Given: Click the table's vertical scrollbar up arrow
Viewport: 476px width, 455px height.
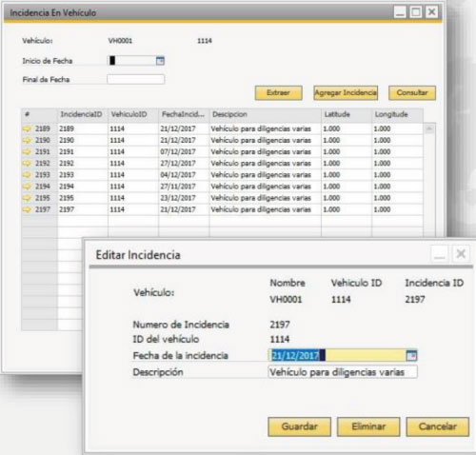Looking at the screenshot, I should tap(429, 129).
